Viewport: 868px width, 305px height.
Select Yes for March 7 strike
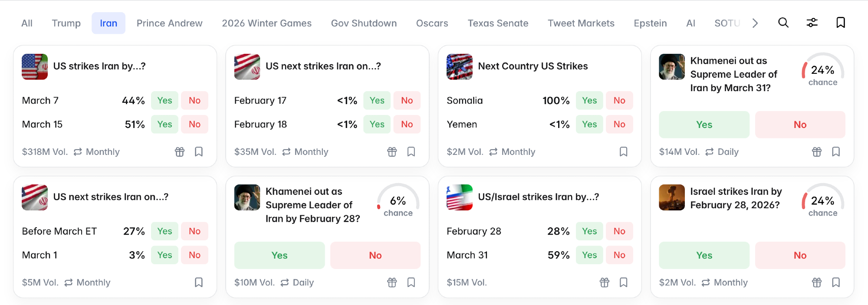click(164, 101)
